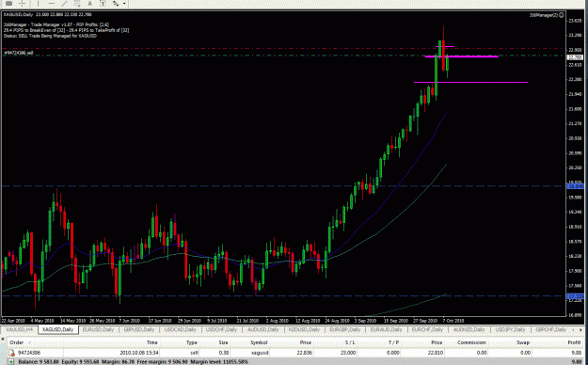Viewport: 588px width, 365px height.
Task: Select the XAGUSD,Daily chart tab
Action: click(x=57, y=330)
